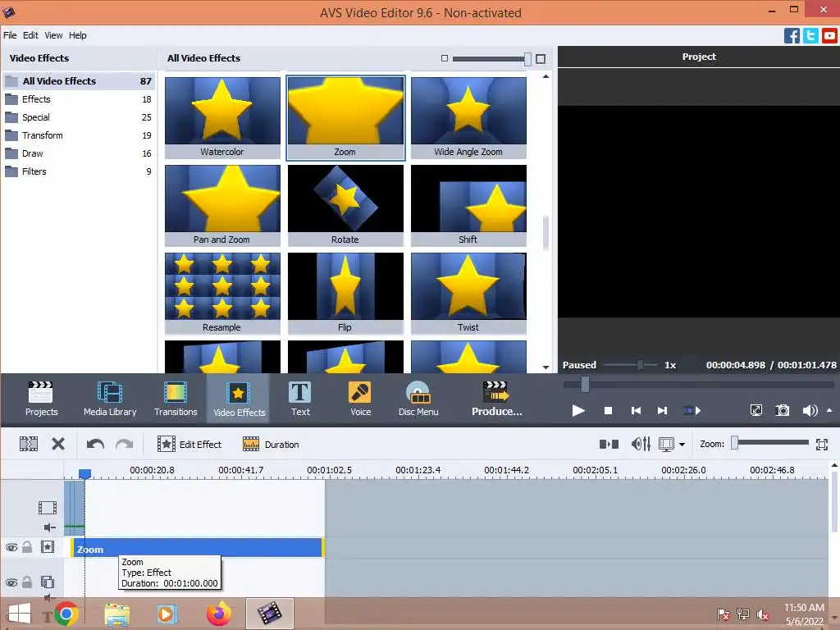This screenshot has width=840, height=630.
Task: Open the Facebook link icon
Action: tap(792, 35)
